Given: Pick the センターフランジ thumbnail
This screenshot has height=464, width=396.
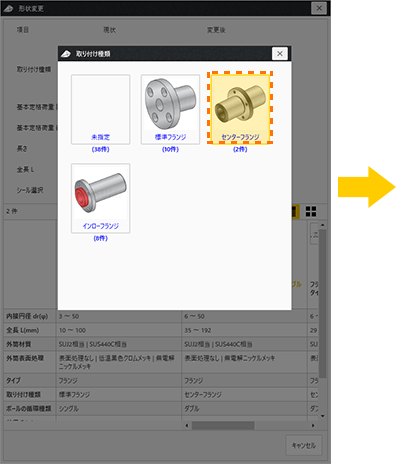Looking at the screenshot, I should point(240,109).
